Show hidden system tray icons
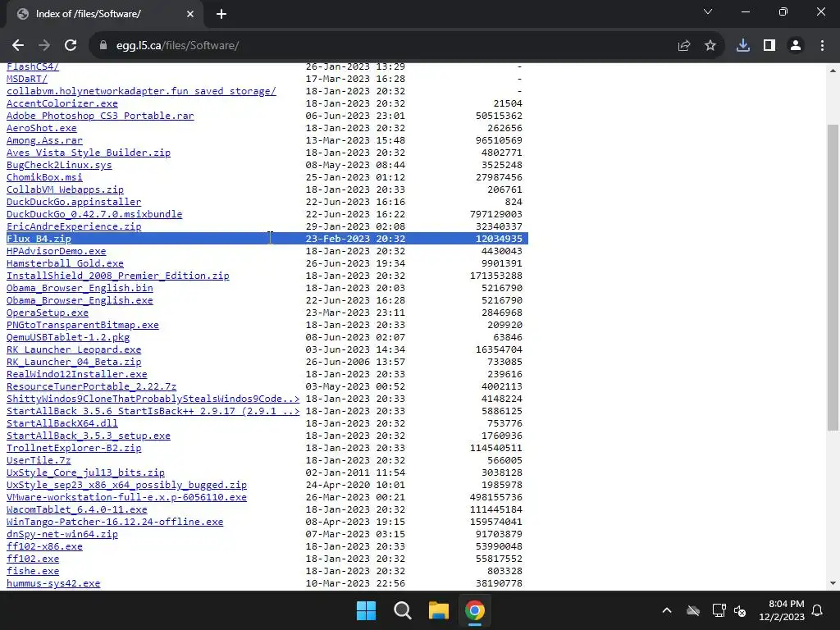This screenshot has height=630, width=840. coord(667,610)
